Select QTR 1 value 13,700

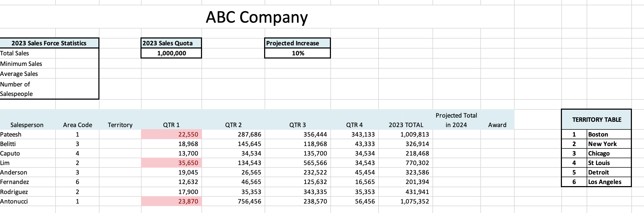[172, 153]
